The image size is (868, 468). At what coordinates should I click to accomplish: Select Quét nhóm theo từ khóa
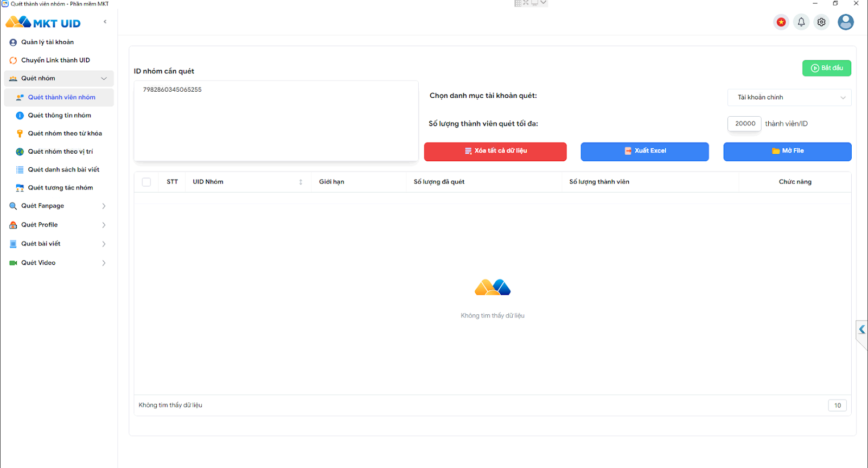click(x=65, y=134)
